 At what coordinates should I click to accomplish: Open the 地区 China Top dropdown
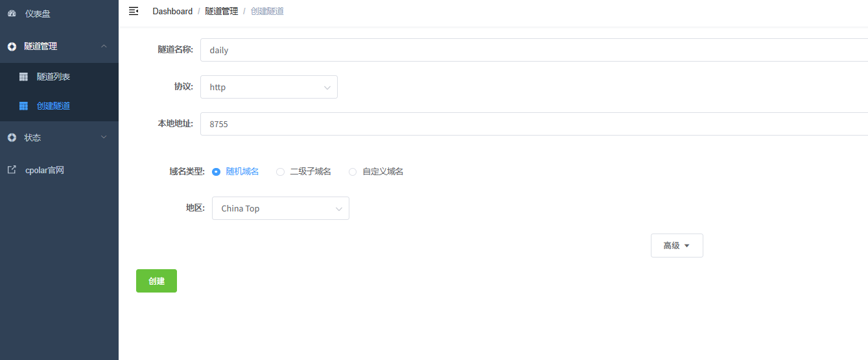point(281,208)
